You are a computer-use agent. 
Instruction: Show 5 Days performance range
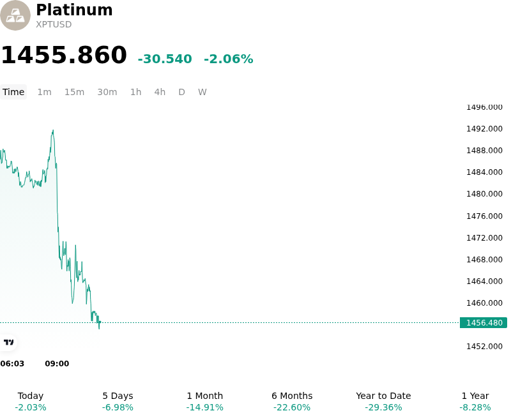click(x=118, y=401)
